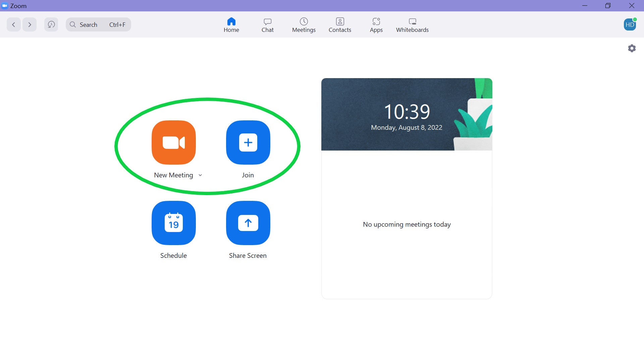Restore down the Zoom window
Screen dimensions: 644x342
[608, 6]
